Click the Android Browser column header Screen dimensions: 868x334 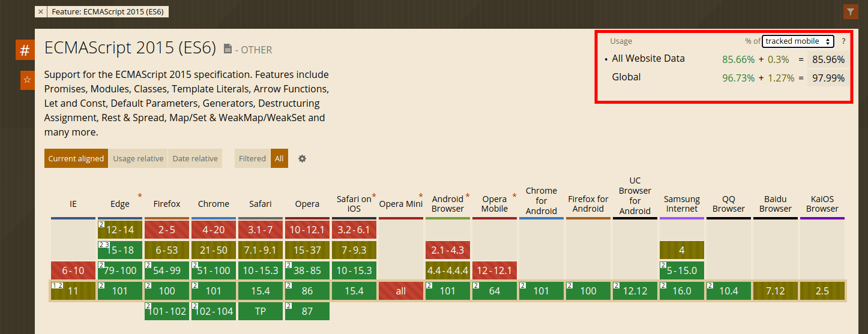pyautogui.click(x=448, y=204)
